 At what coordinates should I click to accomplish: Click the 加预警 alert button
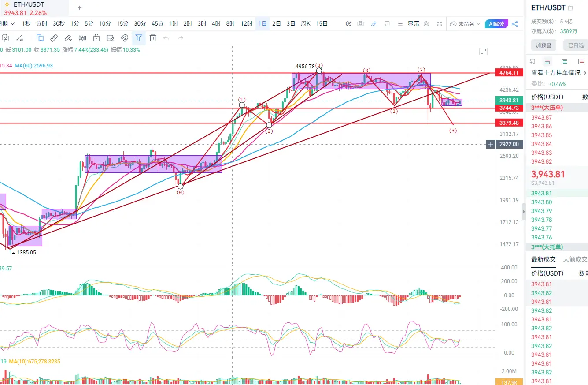[x=544, y=45]
